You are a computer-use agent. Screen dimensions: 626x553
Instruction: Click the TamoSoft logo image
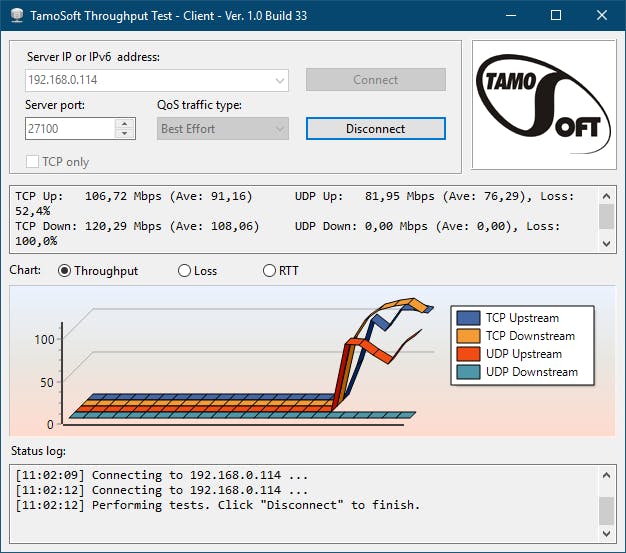pyautogui.click(x=544, y=105)
